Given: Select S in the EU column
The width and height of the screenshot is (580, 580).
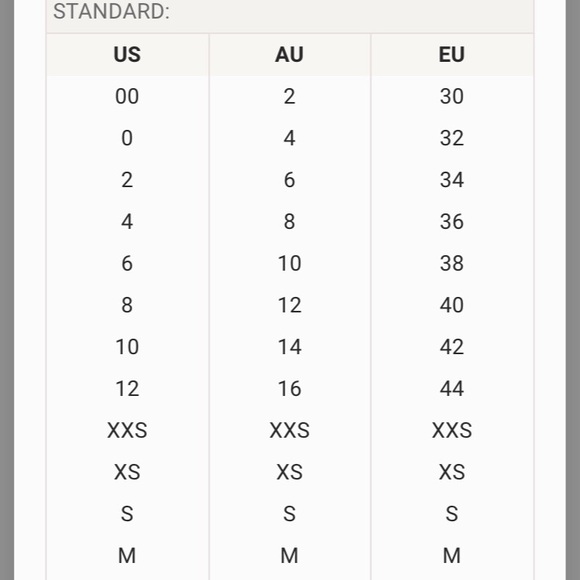Looking at the screenshot, I should [x=452, y=514].
